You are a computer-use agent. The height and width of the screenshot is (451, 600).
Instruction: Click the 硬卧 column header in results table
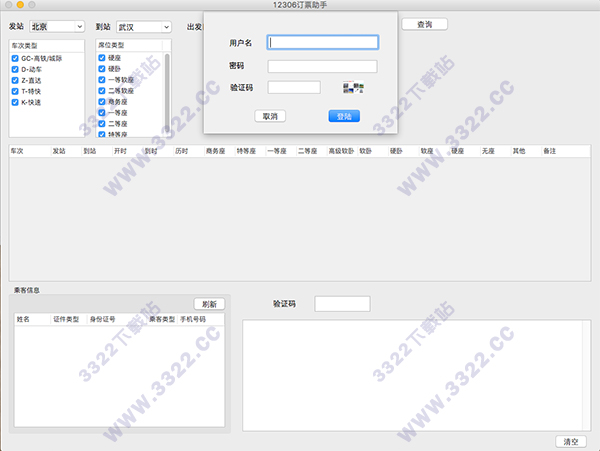[x=403, y=151]
